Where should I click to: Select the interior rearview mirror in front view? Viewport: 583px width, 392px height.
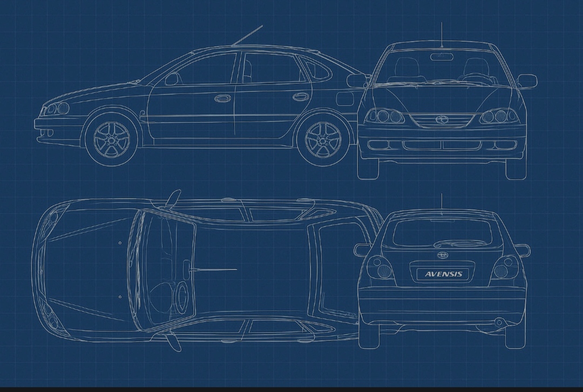tap(442, 56)
